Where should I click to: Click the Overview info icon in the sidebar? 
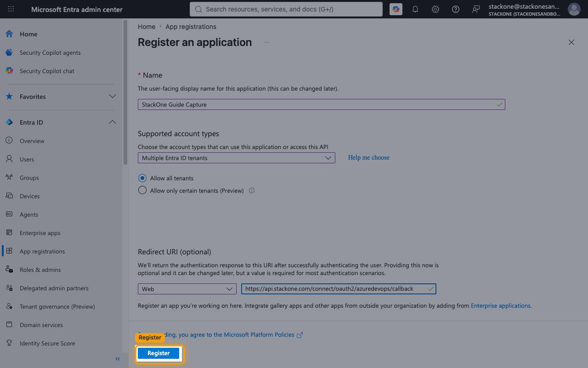pyautogui.click(x=9, y=141)
